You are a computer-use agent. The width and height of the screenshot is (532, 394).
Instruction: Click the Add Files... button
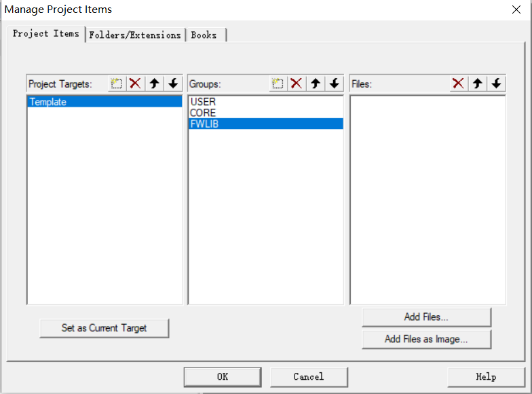click(426, 317)
